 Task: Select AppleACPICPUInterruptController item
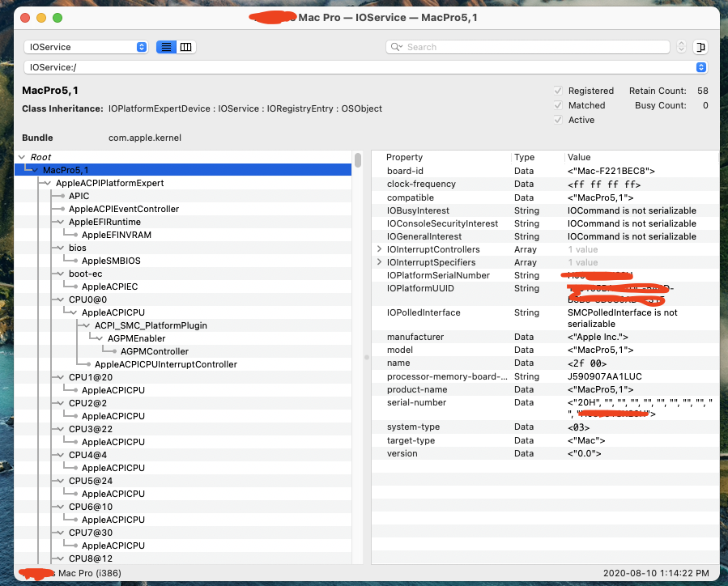(166, 364)
